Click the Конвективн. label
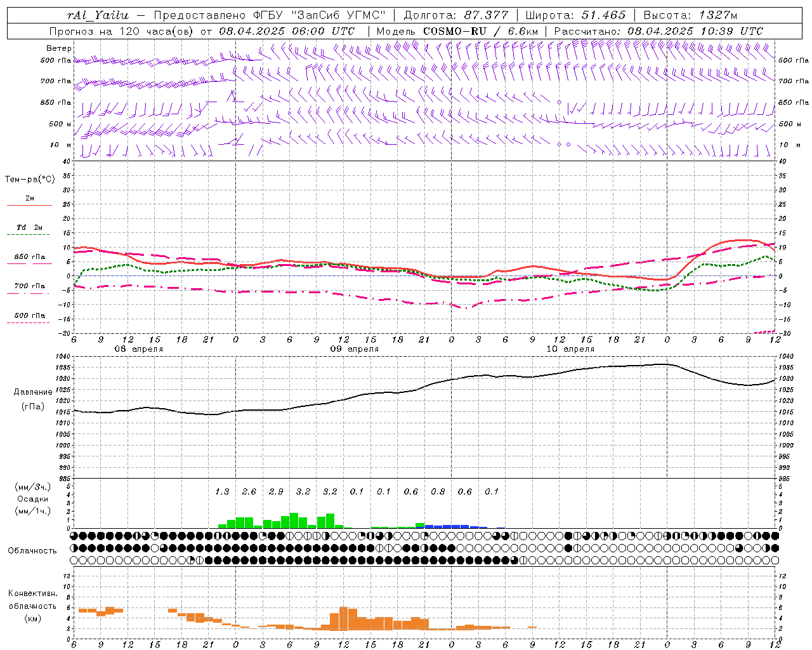 click(x=32, y=594)
